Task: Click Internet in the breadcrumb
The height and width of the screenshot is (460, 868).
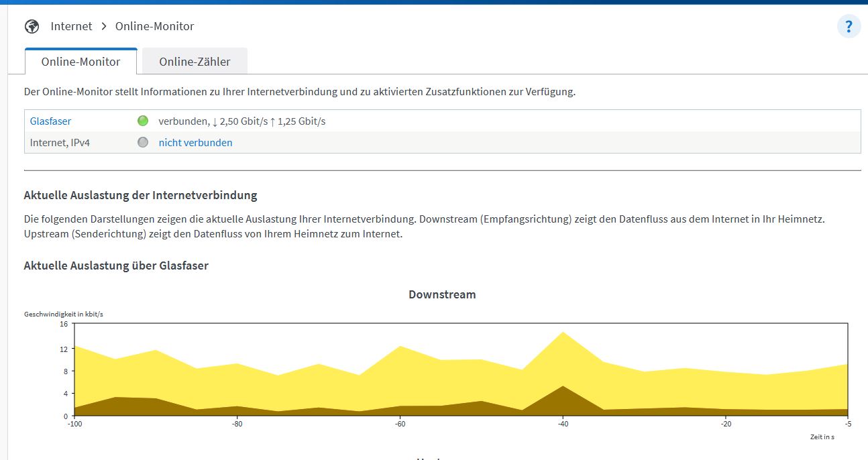Action: click(71, 26)
